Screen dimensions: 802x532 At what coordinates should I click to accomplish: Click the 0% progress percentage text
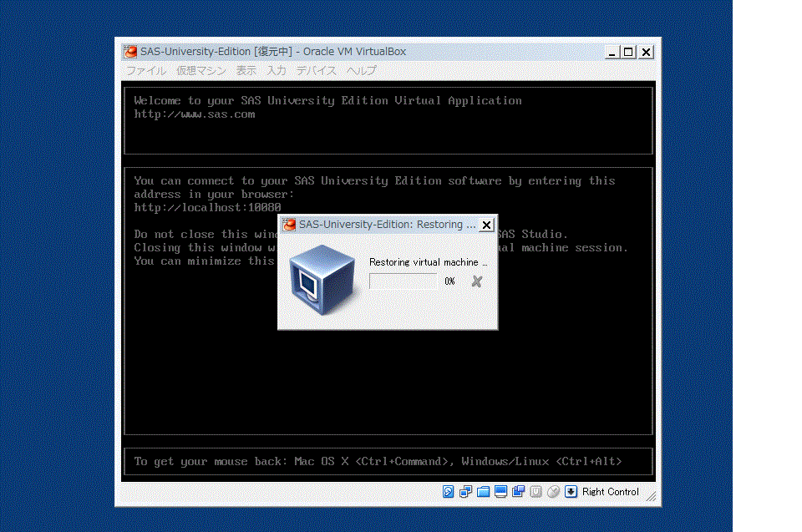[449, 281]
